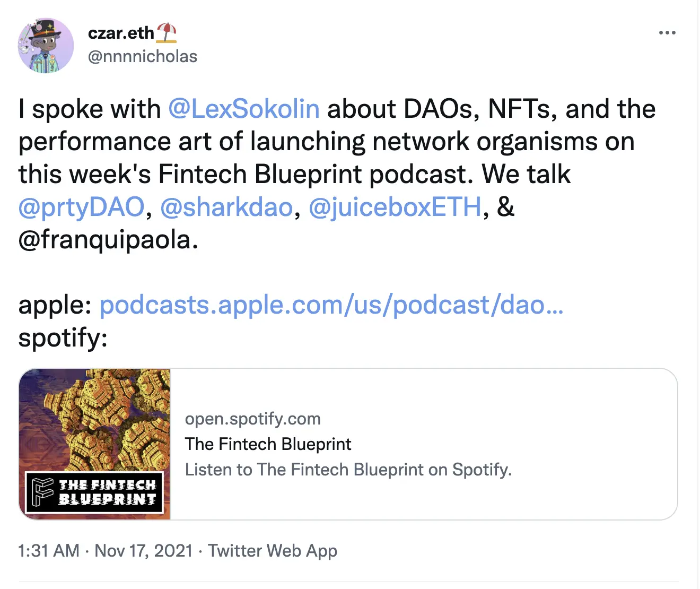
Task: Click the 'Listen to The Fintech Blueprint' description
Action: [x=348, y=470]
